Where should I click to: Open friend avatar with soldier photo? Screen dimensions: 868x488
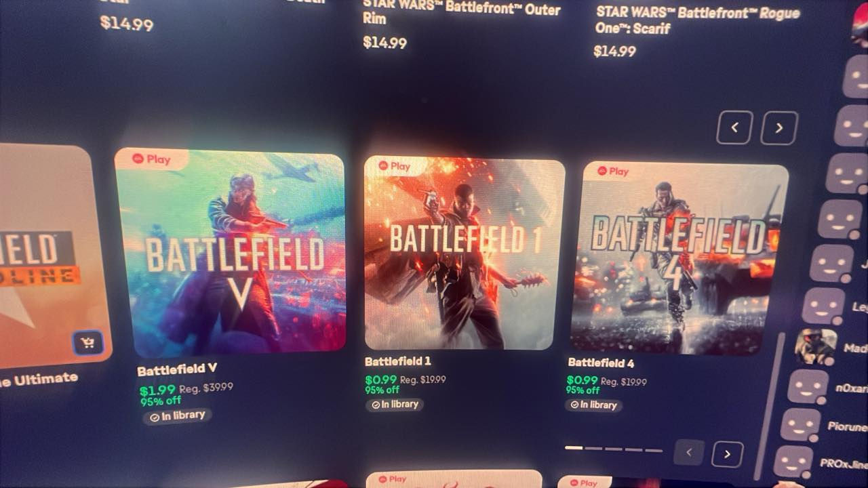(x=816, y=346)
